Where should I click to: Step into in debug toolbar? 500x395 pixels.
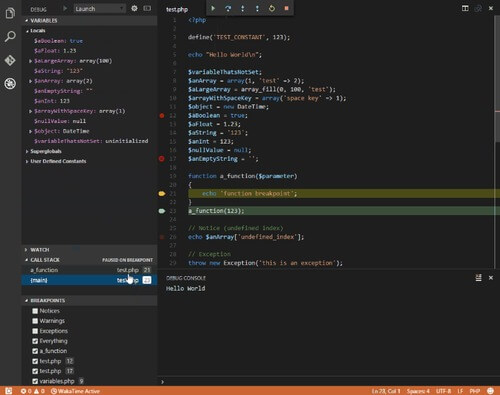(x=243, y=8)
